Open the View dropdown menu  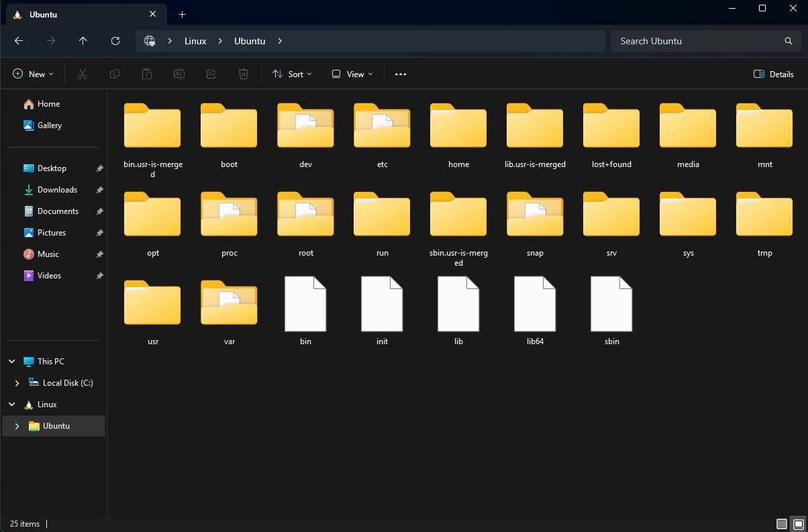(x=352, y=74)
